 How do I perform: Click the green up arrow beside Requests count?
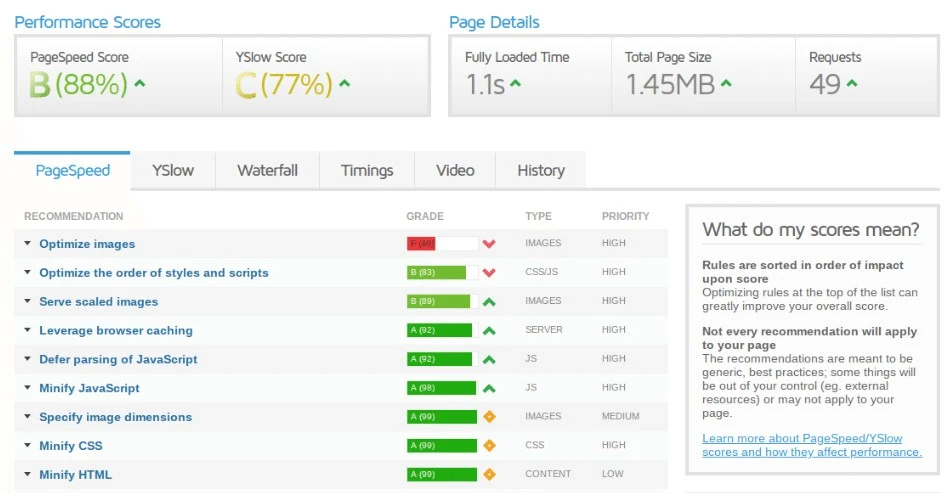pos(852,83)
